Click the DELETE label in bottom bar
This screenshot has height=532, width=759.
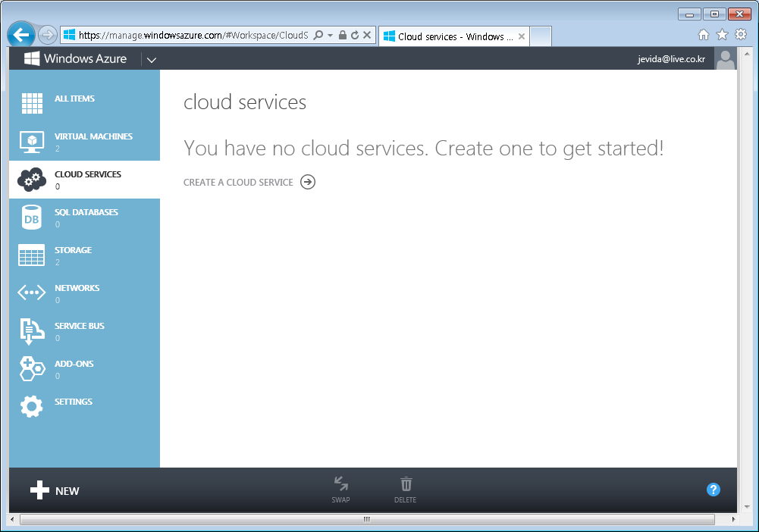[405, 500]
